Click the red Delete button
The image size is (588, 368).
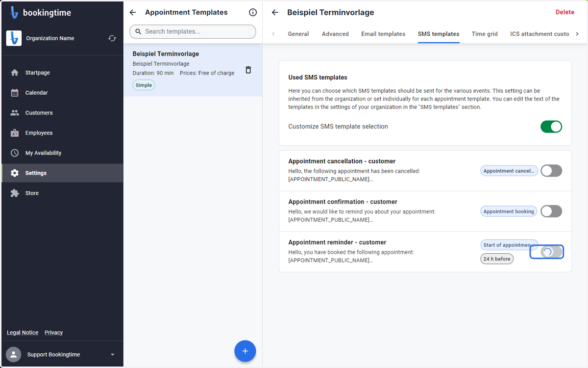[565, 12]
